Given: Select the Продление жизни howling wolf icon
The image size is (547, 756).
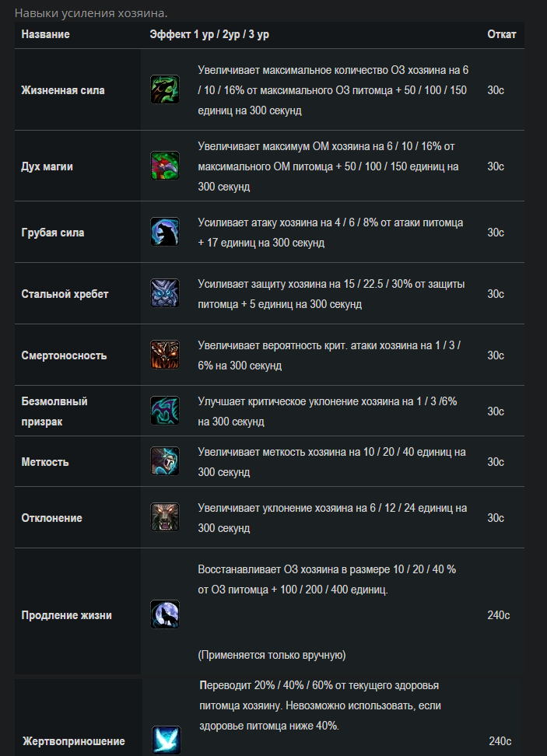Looking at the screenshot, I should [x=165, y=614].
